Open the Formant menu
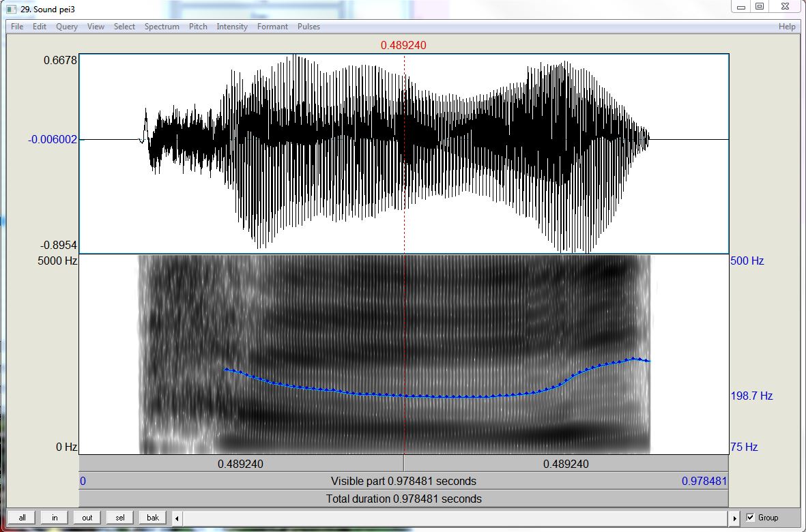This screenshot has width=806, height=532. 272,27
